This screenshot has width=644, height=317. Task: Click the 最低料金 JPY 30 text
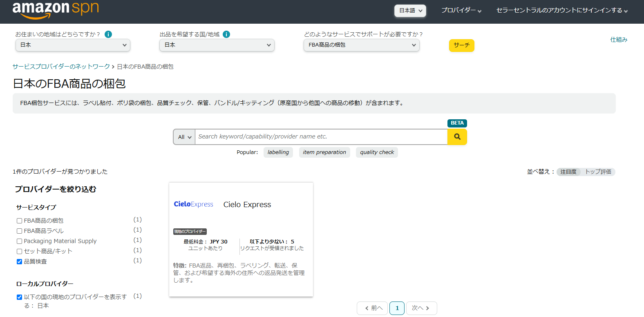(x=206, y=242)
